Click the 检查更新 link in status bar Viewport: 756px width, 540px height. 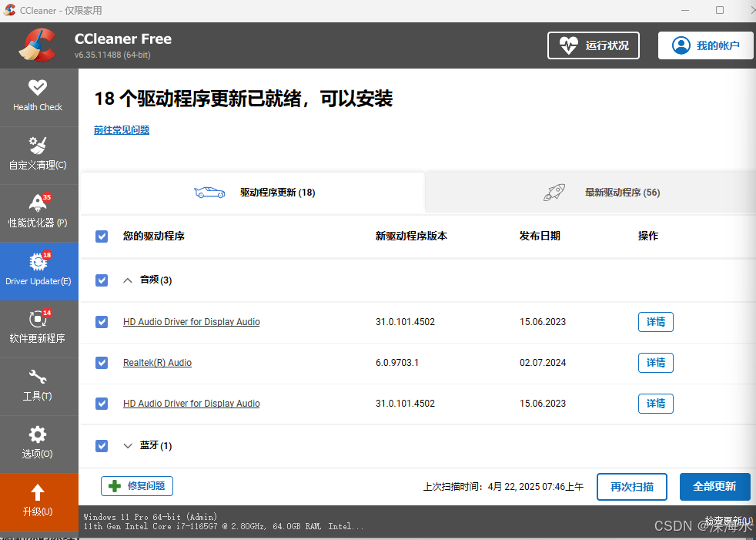pyautogui.click(x=728, y=520)
